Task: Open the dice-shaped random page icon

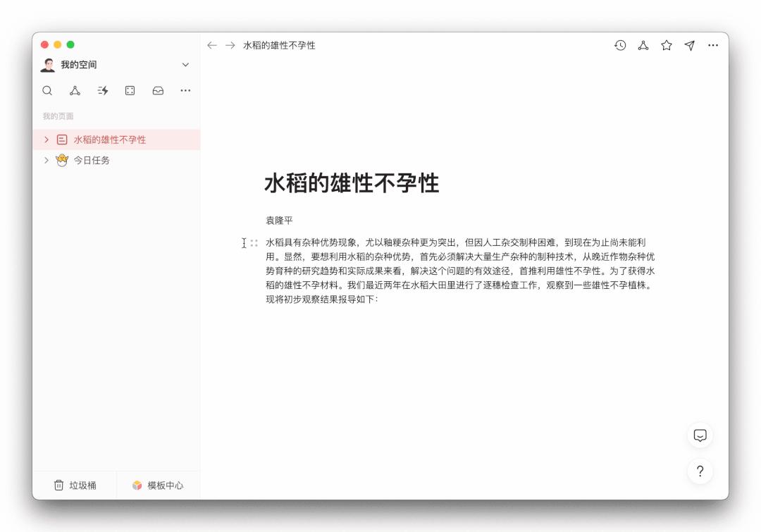Action: 130,90
